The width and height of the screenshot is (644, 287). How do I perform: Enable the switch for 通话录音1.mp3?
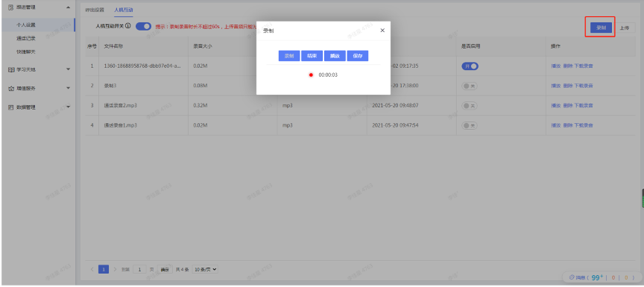470,125
